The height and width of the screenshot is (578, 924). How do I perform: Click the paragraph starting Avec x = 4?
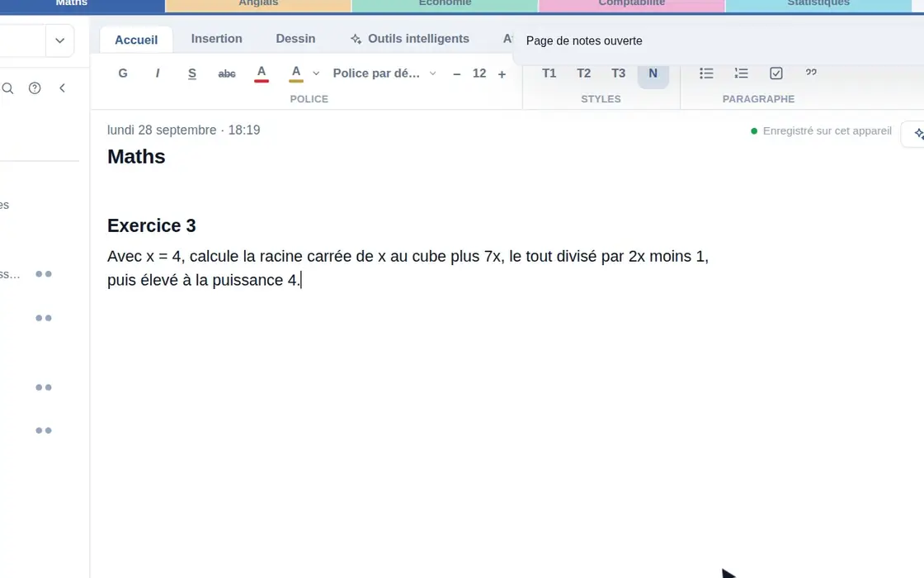(408, 268)
